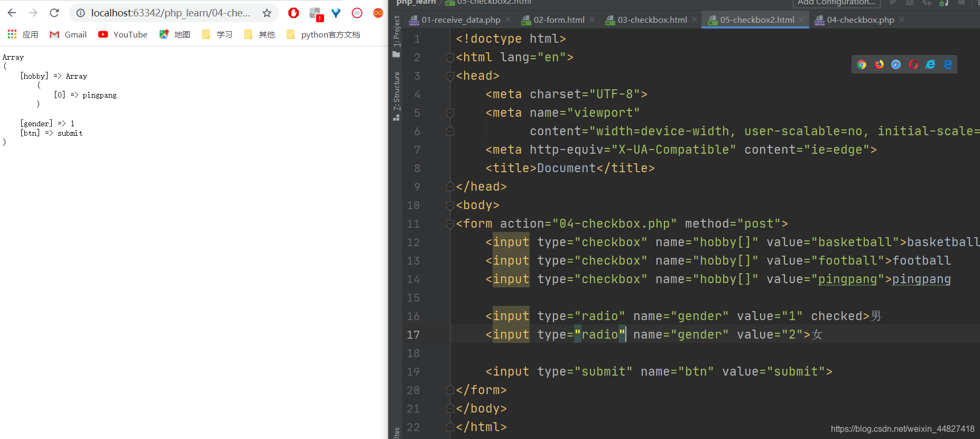Open page in Safari from PhpStorm browser bar
The height and width of the screenshot is (439, 980).
pyautogui.click(x=896, y=64)
